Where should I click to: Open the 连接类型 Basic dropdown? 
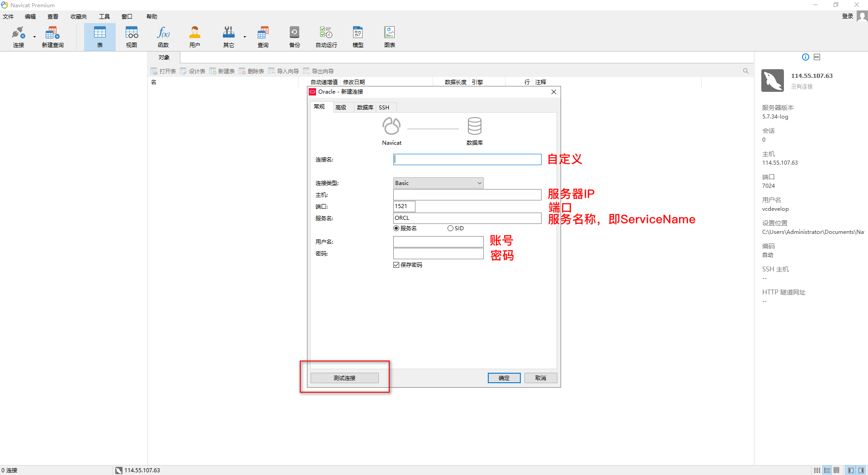(439, 183)
